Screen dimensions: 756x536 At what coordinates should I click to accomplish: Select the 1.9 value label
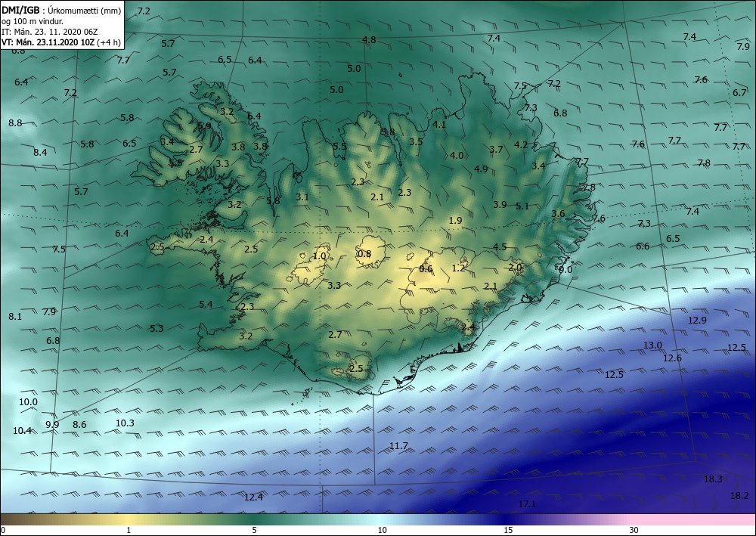click(455, 220)
